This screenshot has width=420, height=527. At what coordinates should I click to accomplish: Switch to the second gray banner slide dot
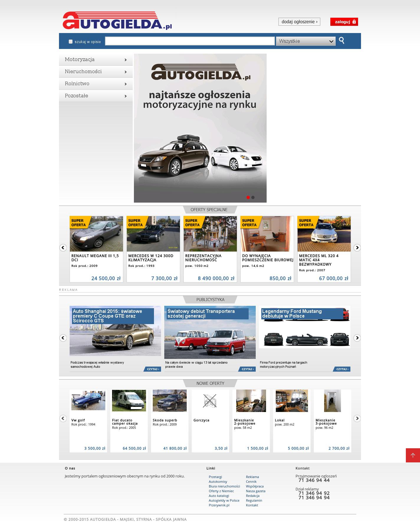(253, 197)
